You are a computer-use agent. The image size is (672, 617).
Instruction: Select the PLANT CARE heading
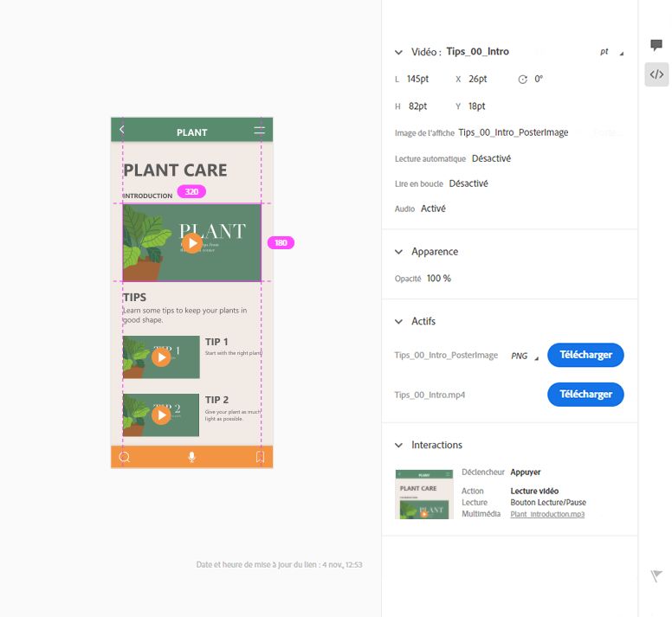[x=175, y=170]
